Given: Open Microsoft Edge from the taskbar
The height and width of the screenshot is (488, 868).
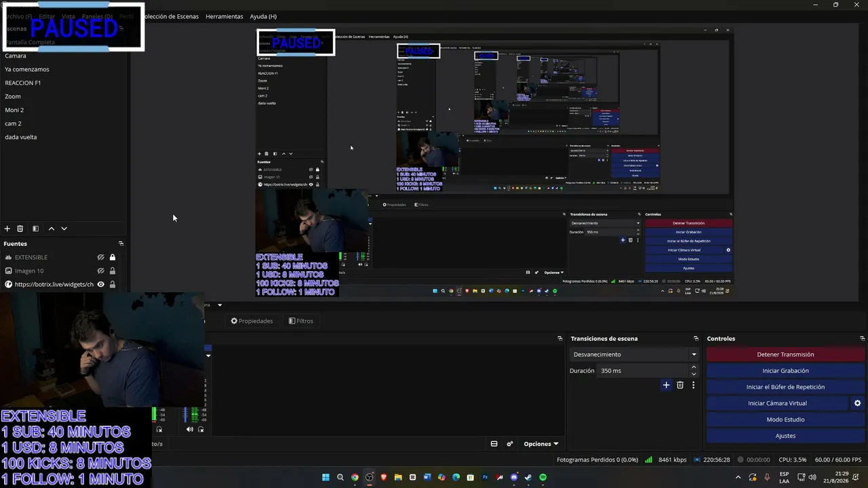Looking at the screenshot, I should [x=456, y=477].
